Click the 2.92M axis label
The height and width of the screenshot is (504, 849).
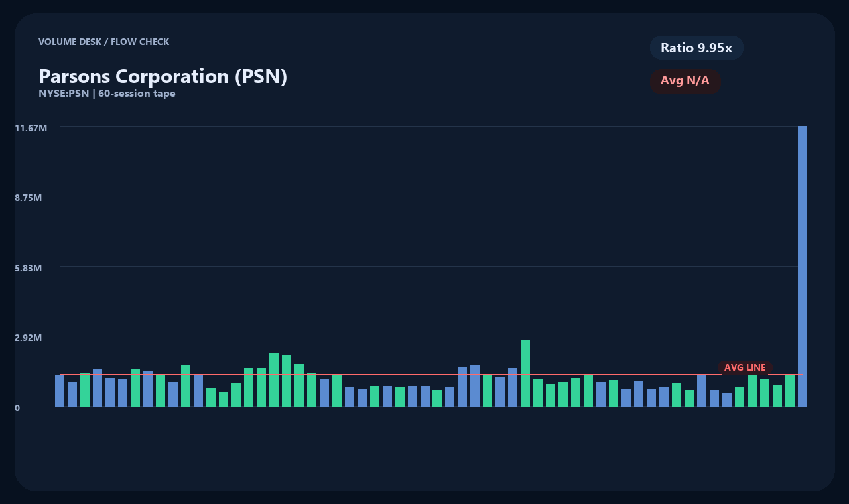coord(29,338)
